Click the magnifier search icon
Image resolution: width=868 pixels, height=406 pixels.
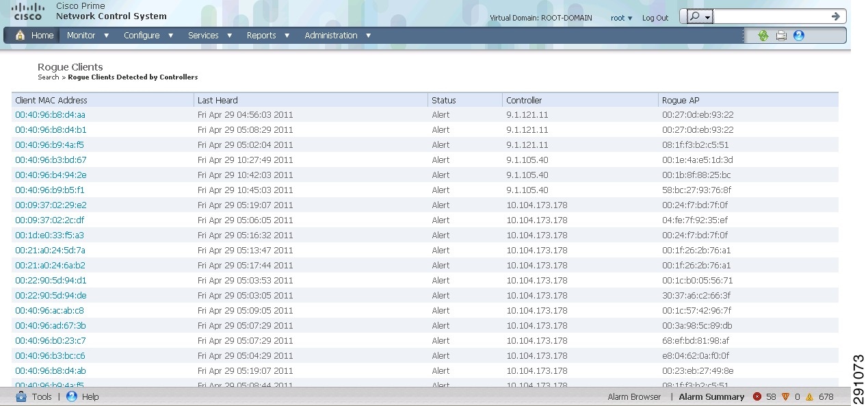click(x=694, y=15)
